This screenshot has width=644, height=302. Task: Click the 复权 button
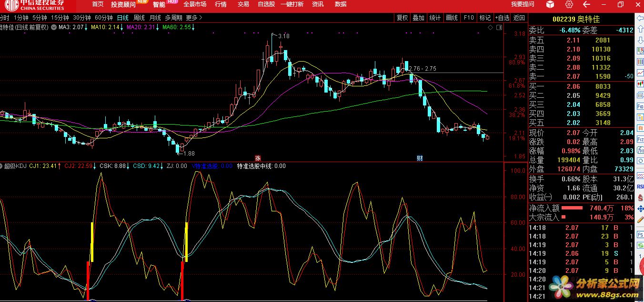coord(402,18)
